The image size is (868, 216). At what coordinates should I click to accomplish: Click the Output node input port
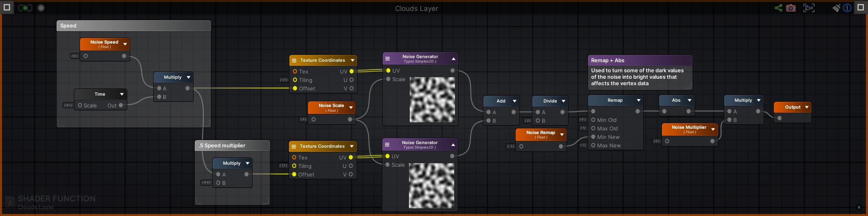pyautogui.click(x=780, y=118)
